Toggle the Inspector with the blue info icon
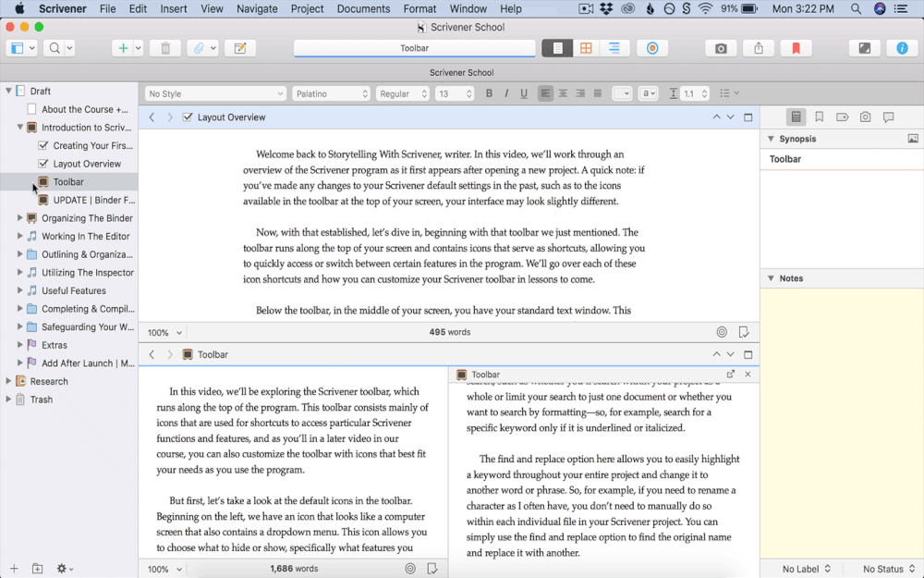 (902, 48)
